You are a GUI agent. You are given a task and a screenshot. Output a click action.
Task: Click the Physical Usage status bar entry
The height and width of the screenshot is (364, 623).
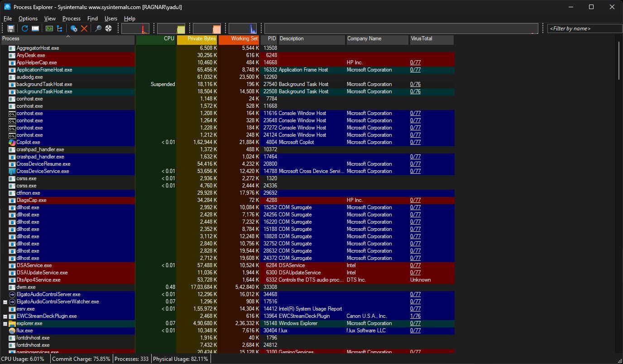coord(181,359)
